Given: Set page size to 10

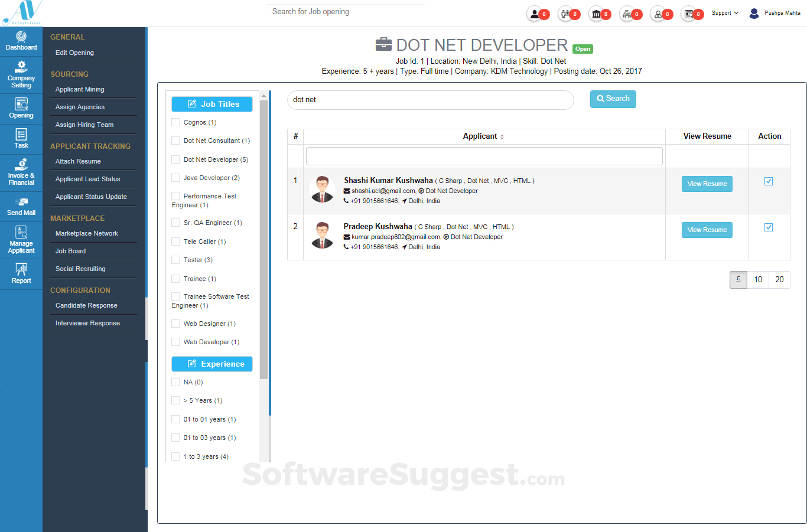Looking at the screenshot, I should [x=758, y=280].
